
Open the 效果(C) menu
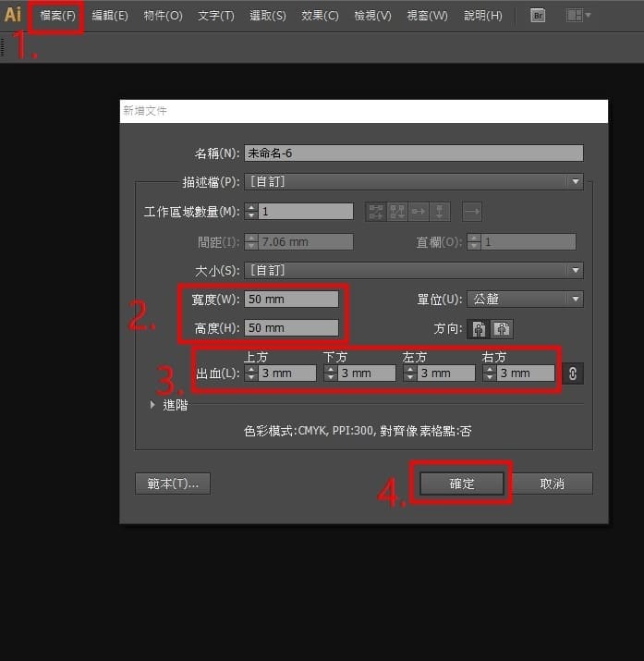tap(320, 16)
